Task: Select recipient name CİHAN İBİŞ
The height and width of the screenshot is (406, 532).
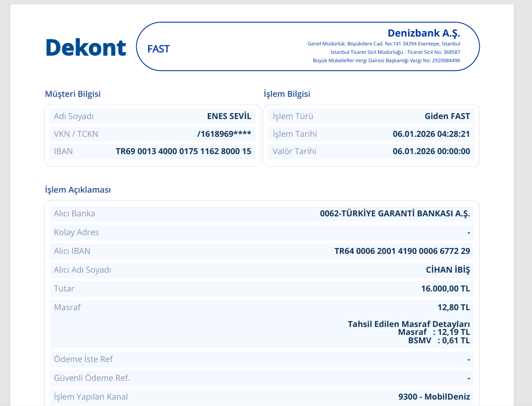Action: tap(448, 270)
